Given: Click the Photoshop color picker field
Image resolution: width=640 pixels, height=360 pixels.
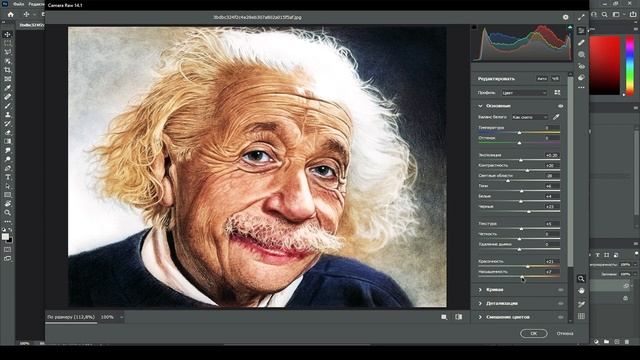Looking at the screenshot, I should pos(605,65).
